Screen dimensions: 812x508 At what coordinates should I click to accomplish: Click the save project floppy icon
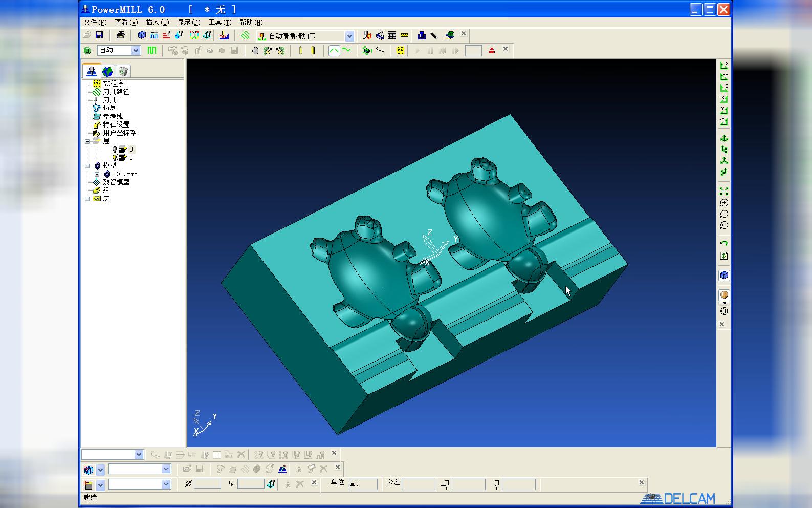pos(99,35)
